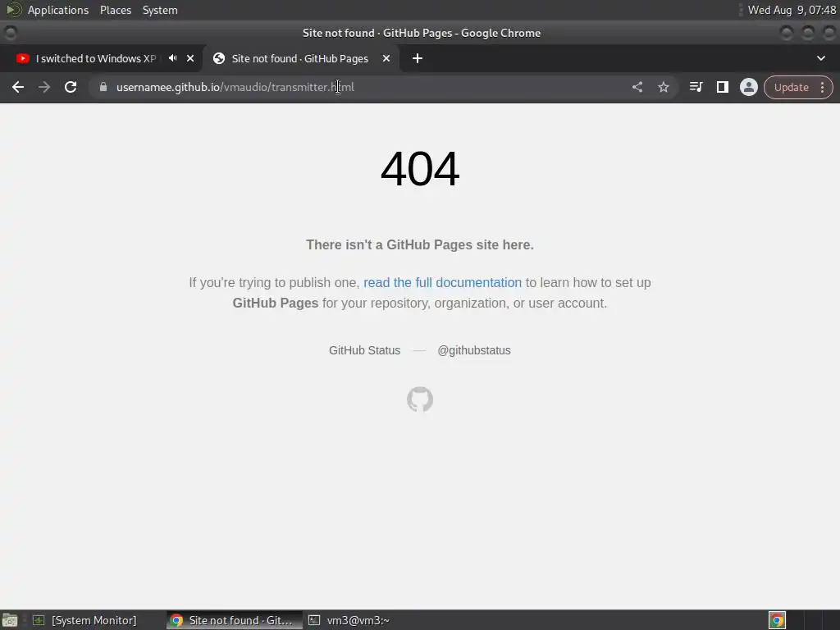
Task: Focus the address bar URL
Action: coord(235,87)
